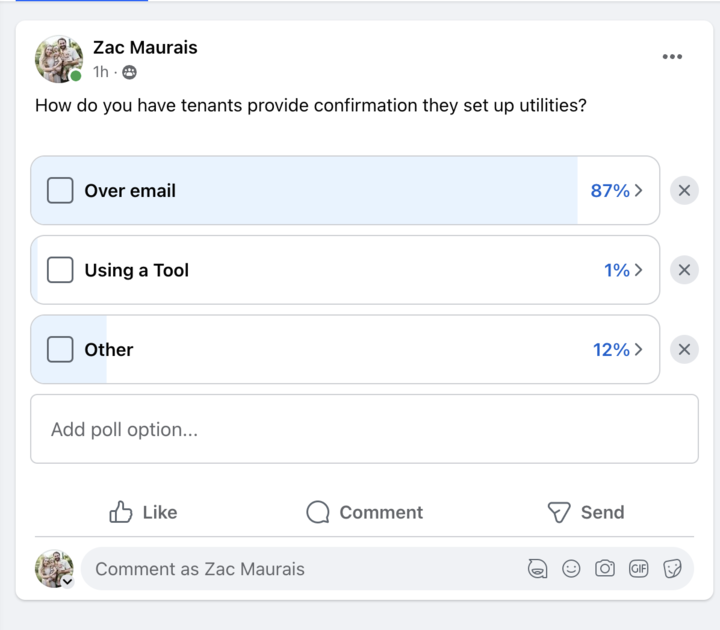Image resolution: width=720 pixels, height=630 pixels.
Task: Click the camera photo attach icon
Action: (605, 569)
